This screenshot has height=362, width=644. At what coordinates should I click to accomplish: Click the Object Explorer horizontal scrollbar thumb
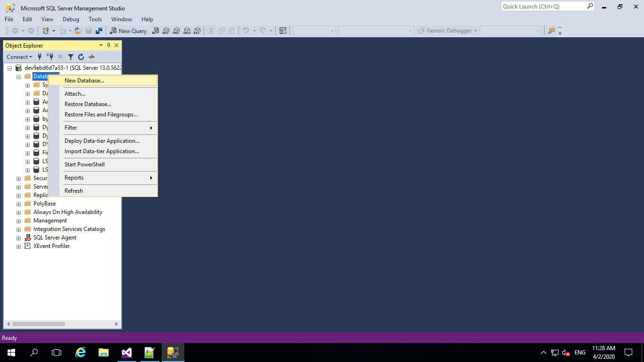click(x=39, y=324)
